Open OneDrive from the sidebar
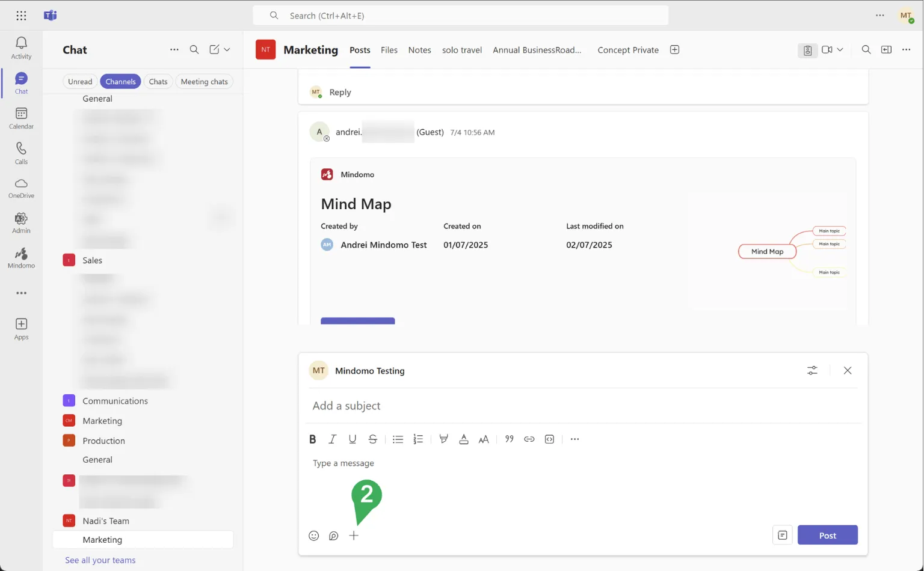924x571 pixels. coord(21,188)
